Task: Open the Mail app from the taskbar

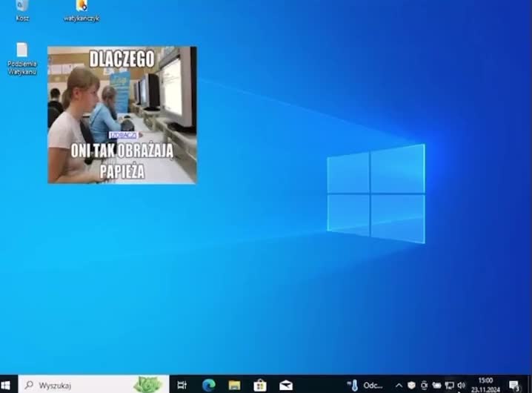Action: coord(285,385)
